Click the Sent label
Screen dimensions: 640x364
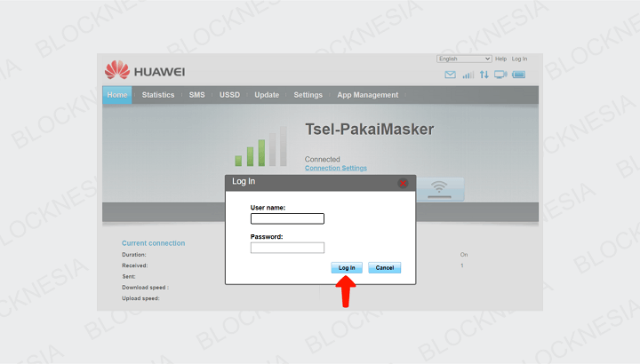pyautogui.click(x=129, y=276)
